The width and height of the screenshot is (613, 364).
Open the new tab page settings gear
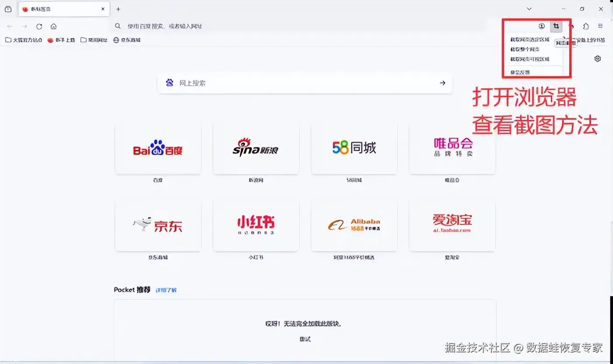click(x=598, y=59)
